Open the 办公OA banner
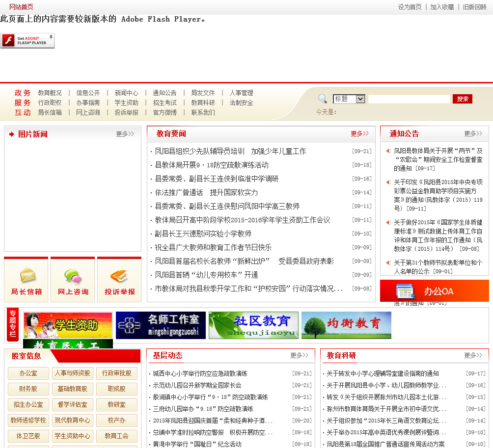 click(x=435, y=291)
